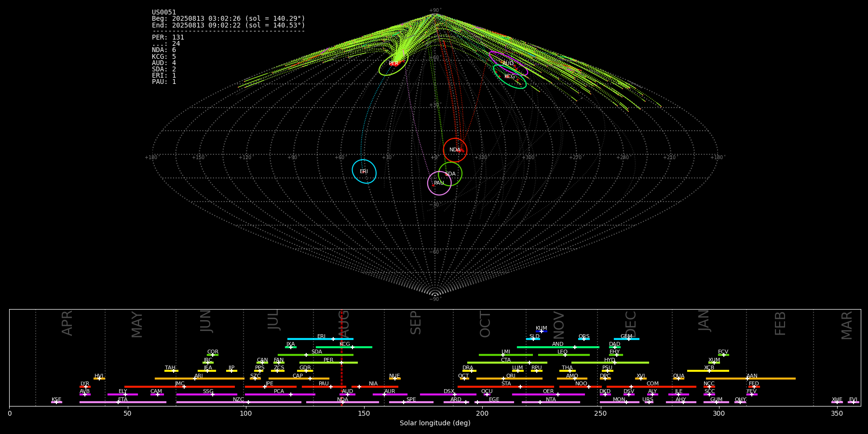Select the XCB shower label in the timeline
The height and width of the screenshot is (434, 868).
(709, 367)
